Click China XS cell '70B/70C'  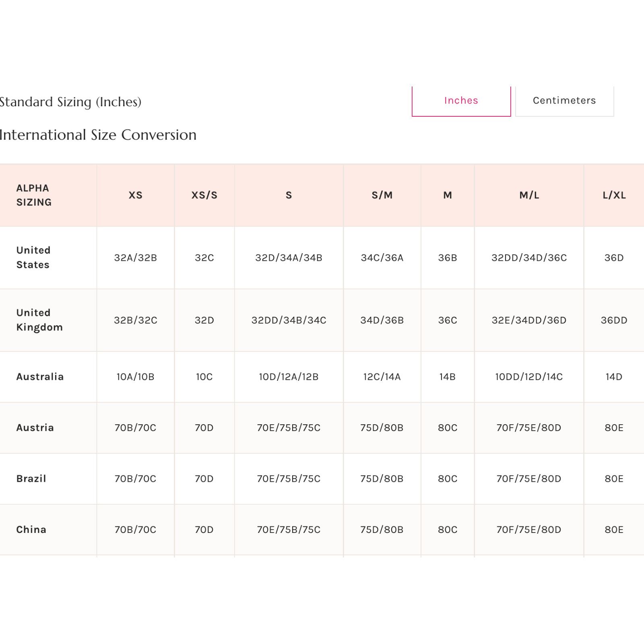(136, 530)
